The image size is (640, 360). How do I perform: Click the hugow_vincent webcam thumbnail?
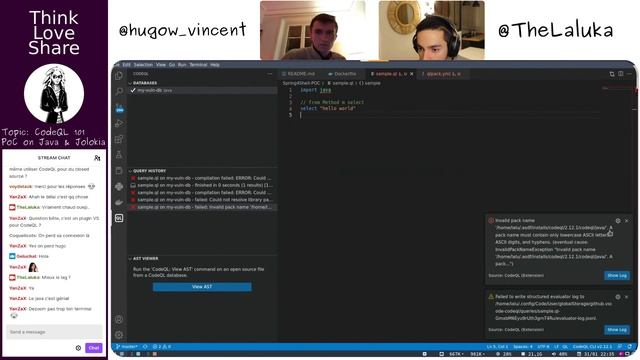pyautogui.click(x=313, y=30)
